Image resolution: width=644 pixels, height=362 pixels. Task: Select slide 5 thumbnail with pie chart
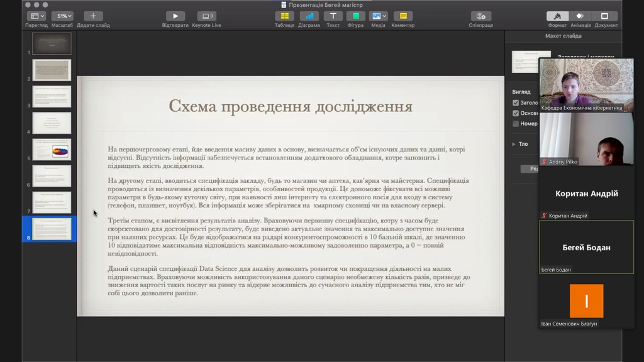point(52,150)
